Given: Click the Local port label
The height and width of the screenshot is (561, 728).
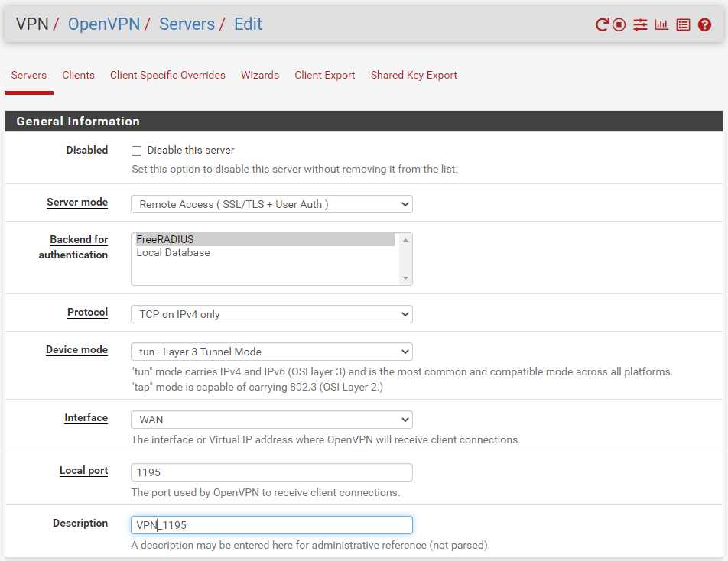Looking at the screenshot, I should [83, 471].
